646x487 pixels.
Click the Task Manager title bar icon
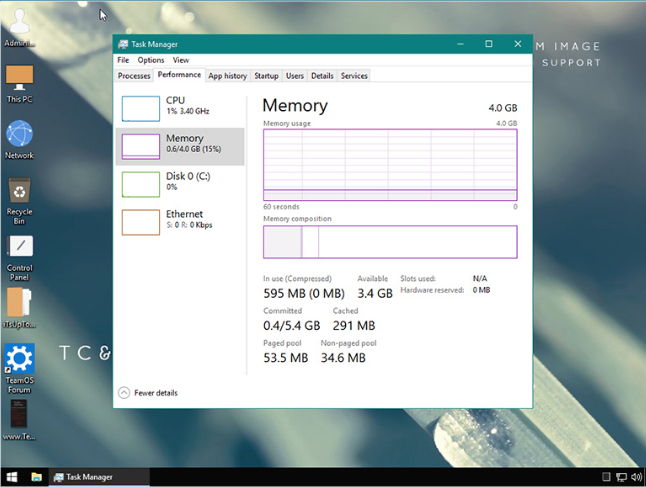tap(123, 44)
